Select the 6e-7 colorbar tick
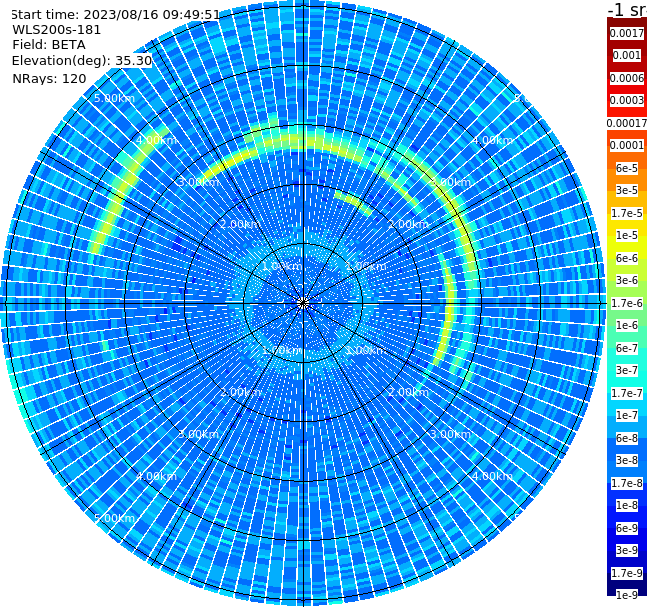This screenshot has height=607, width=647. click(x=627, y=348)
